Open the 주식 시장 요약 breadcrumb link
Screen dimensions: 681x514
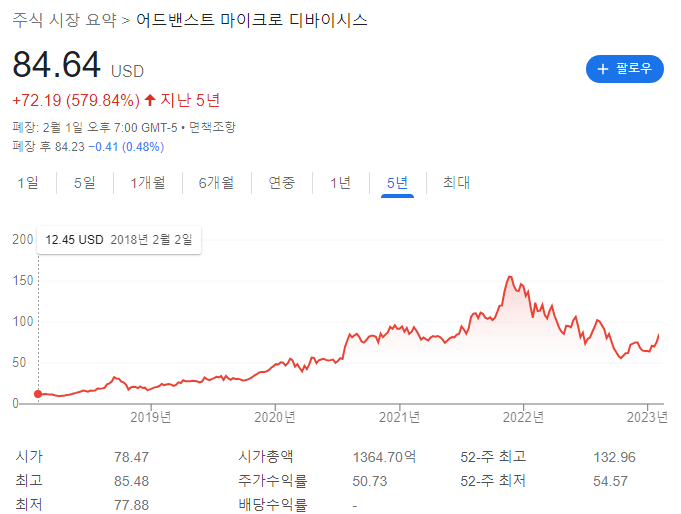[x=64, y=20]
